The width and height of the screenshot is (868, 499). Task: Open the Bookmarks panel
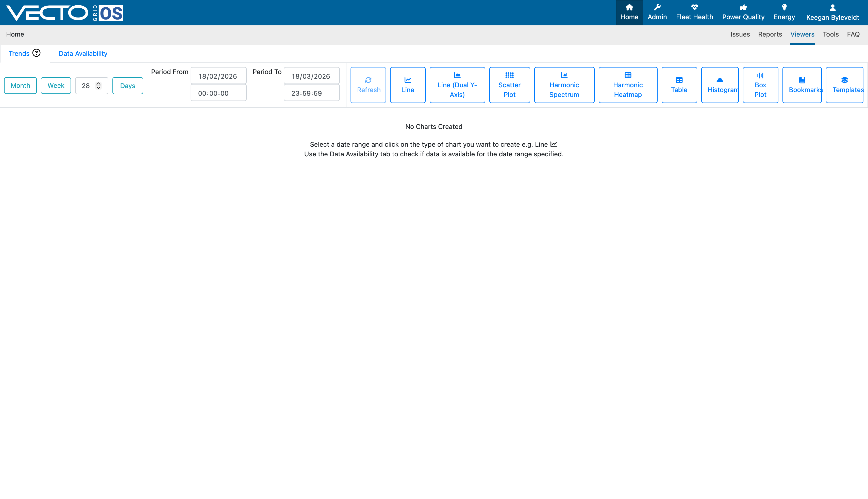point(802,85)
